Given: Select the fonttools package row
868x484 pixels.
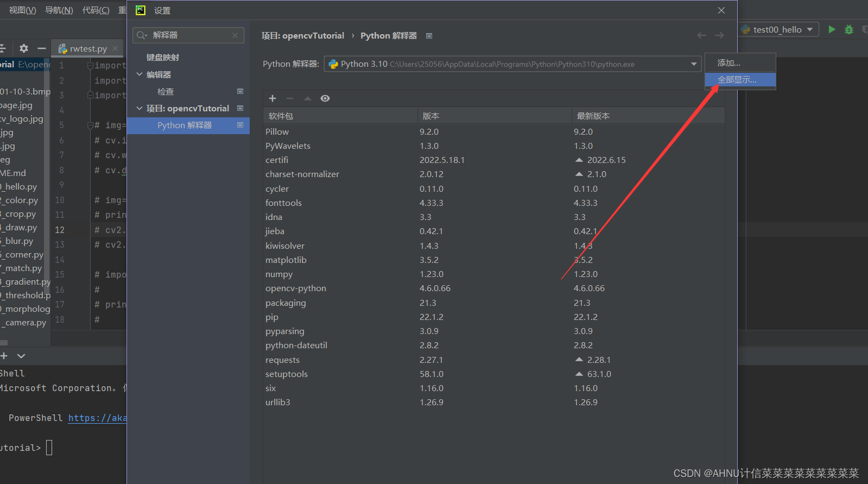Looking at the screenshot, I should click(x=494, y=203).
